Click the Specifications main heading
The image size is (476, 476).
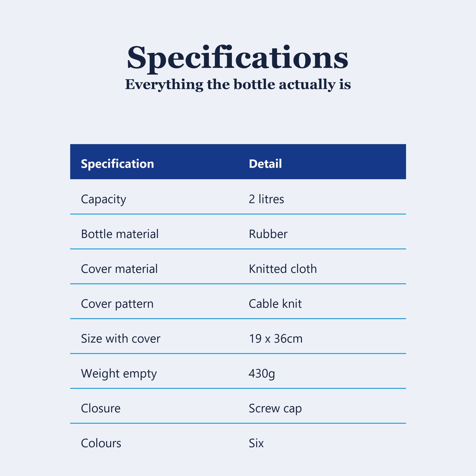coord(238,58)
